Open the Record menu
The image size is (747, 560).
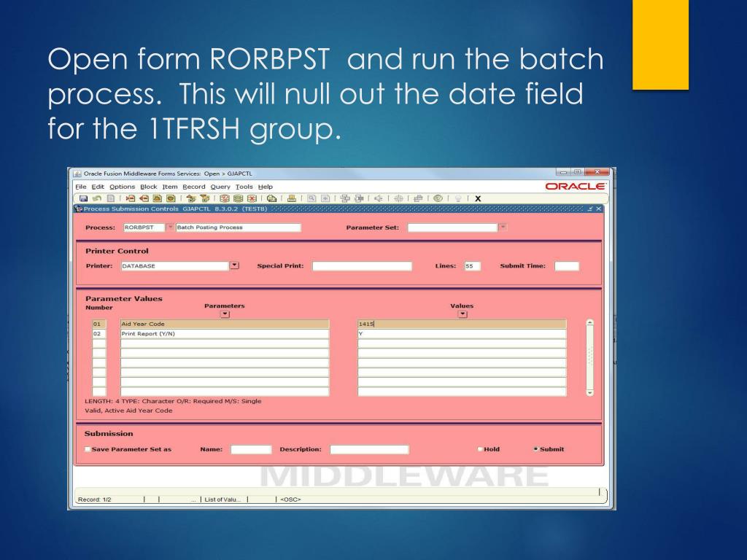click(x=194, y=187)
